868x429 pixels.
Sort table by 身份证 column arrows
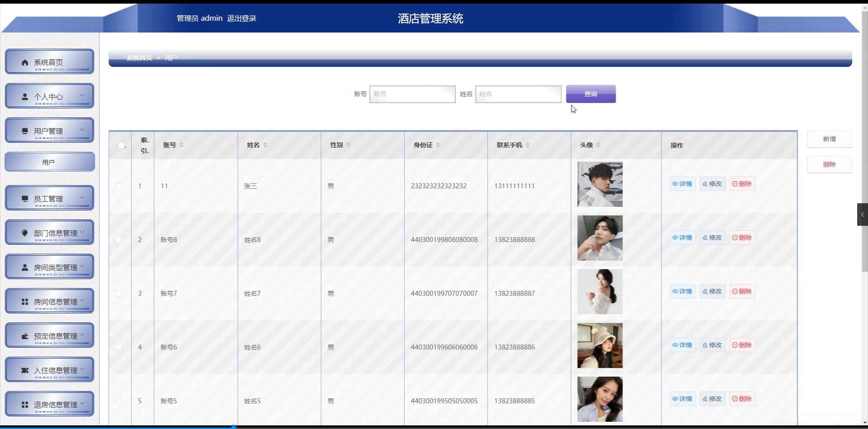coord(438,145)
